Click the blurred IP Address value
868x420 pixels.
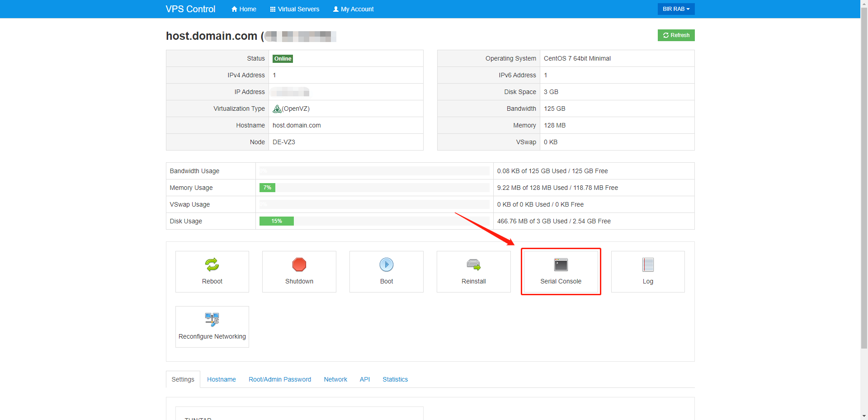[x=290, y=92]
